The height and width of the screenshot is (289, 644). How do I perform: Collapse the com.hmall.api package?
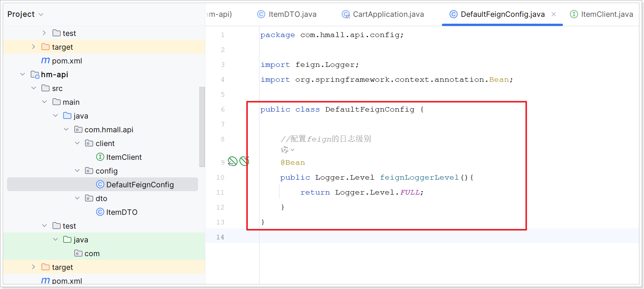click(x=66, y=130)
